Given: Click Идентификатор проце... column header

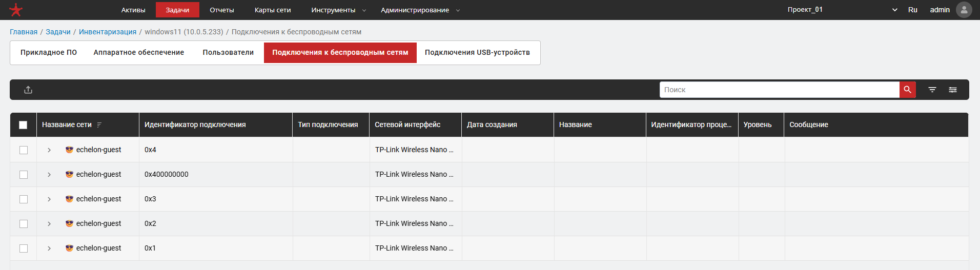Looking at the screenshot, I should point(691,124).
